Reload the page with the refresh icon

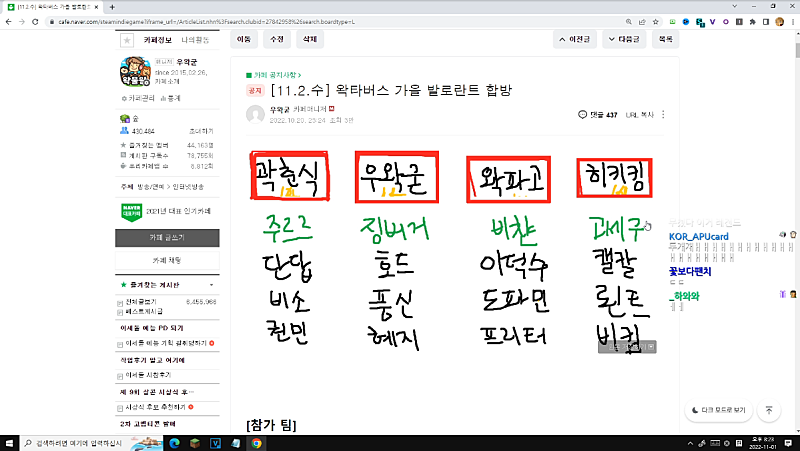coord(35,22)
